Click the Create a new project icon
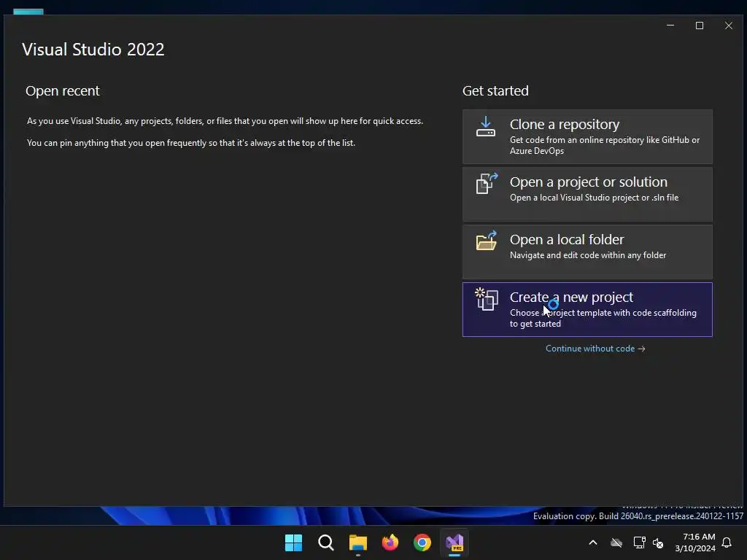Viewport: 747px width, 560px height. click(x=487, y=299)
